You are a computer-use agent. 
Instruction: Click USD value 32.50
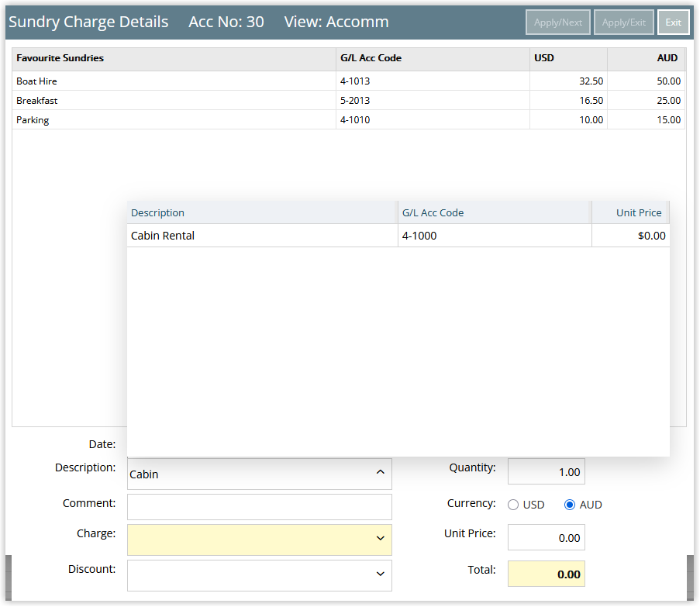pos(591,81)
